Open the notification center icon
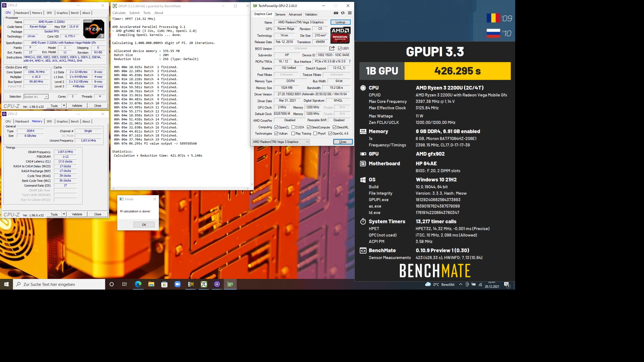This screenshot has width=644, height=362. tap(507, 285)
